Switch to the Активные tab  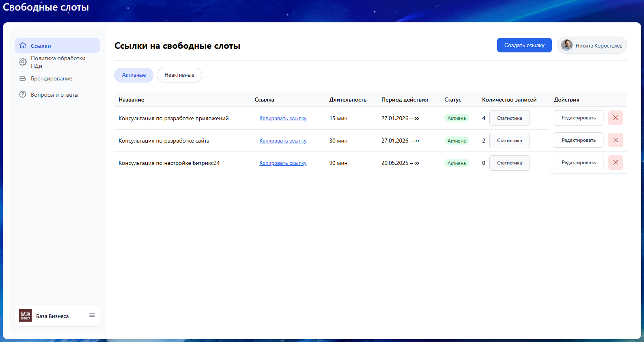[x=134, y=75]
